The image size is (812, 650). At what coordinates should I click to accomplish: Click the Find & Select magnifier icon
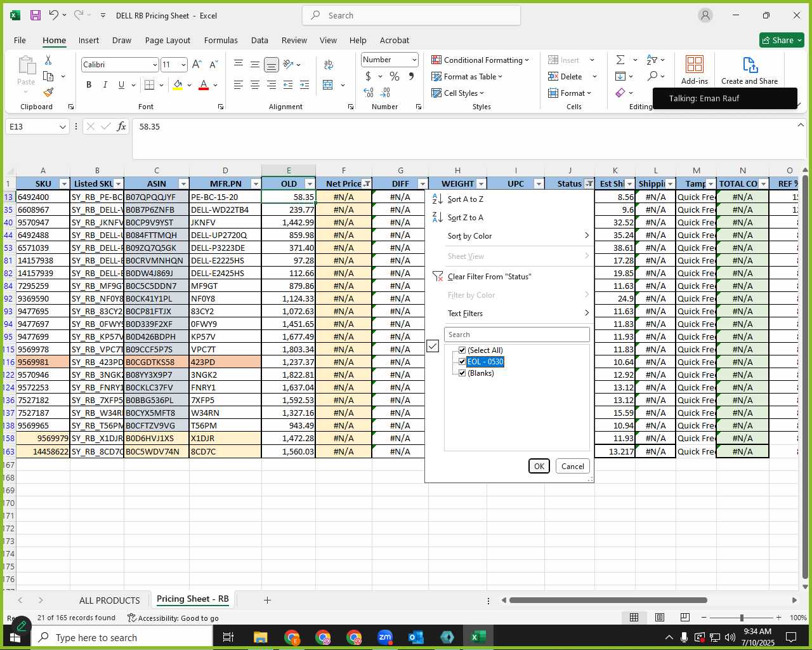tap(652, 76)
